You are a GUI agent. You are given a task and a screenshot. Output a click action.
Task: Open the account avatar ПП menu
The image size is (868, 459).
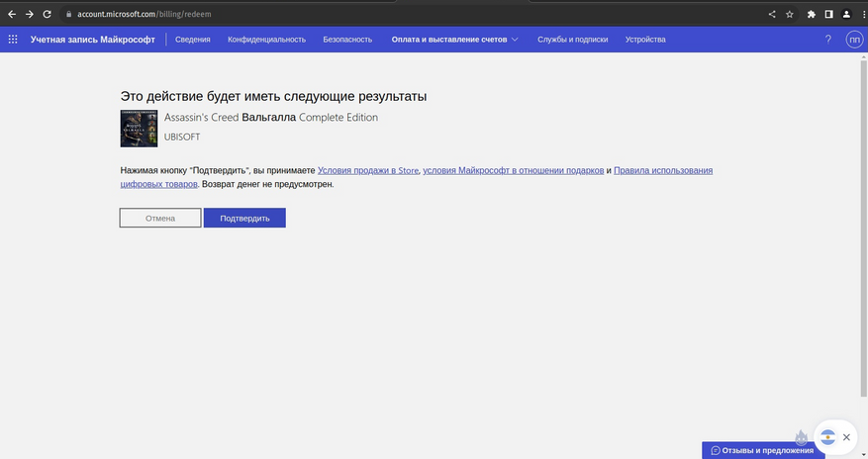[854, 40]
